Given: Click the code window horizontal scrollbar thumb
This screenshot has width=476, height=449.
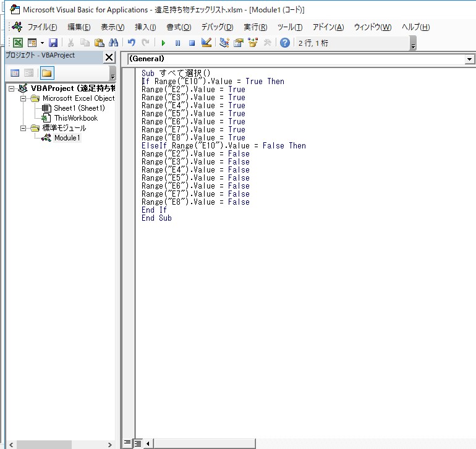Looking at the screenshot, I should (204, 443).
